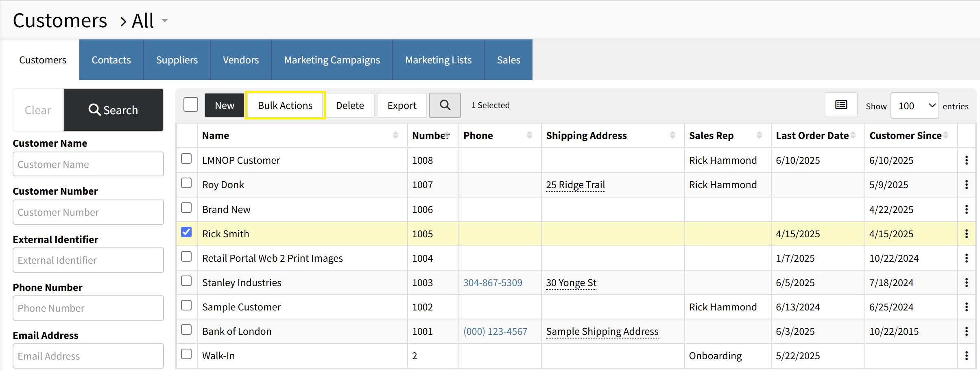The image size is (980, 371).
Task: Click the Export button
Action: [x=402, y=105]
